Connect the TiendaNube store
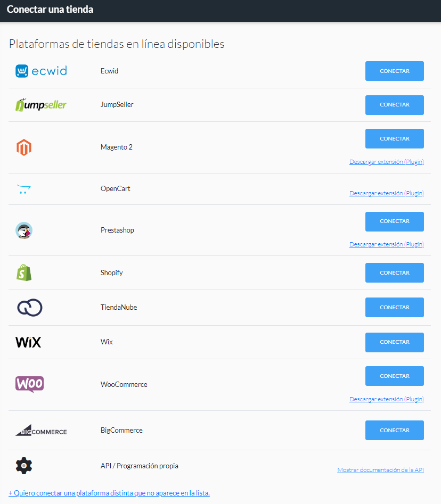Screen dimensions: 441x504 tap(394, 307)
